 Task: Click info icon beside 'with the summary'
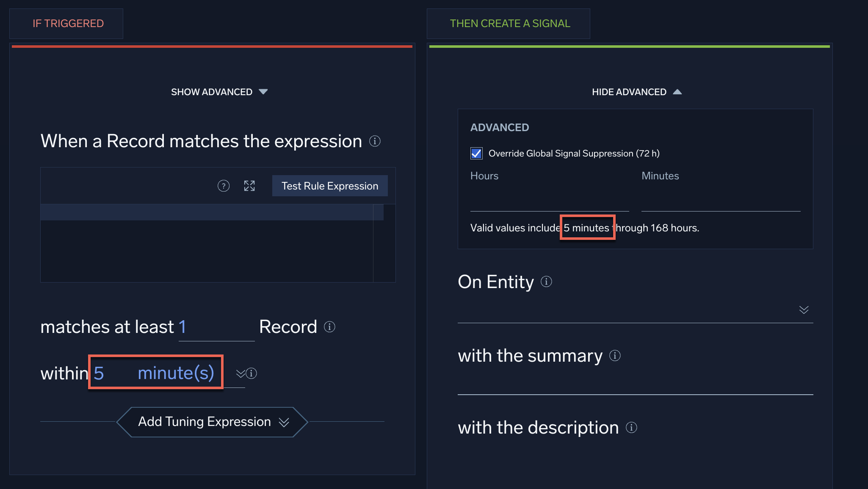(x=615, y=356)
